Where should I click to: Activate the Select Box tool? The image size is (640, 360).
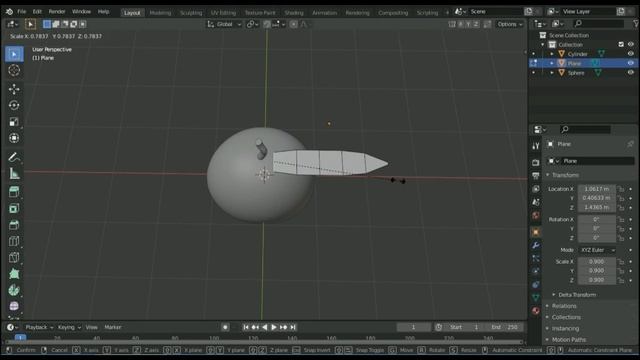coord(14,54)
